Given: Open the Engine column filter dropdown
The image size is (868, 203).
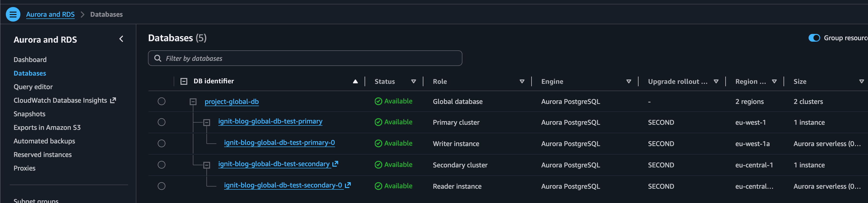Looking at the screenshot, I should click(628, 81).
